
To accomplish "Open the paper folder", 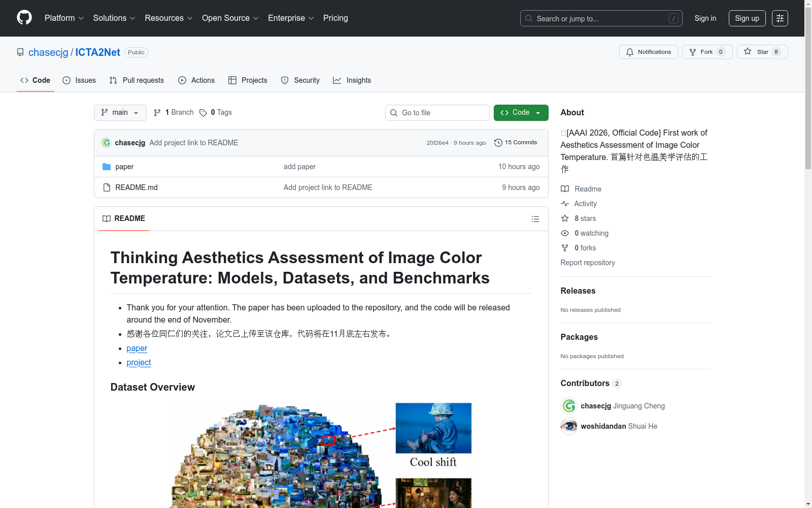I will tap(124, 167).
